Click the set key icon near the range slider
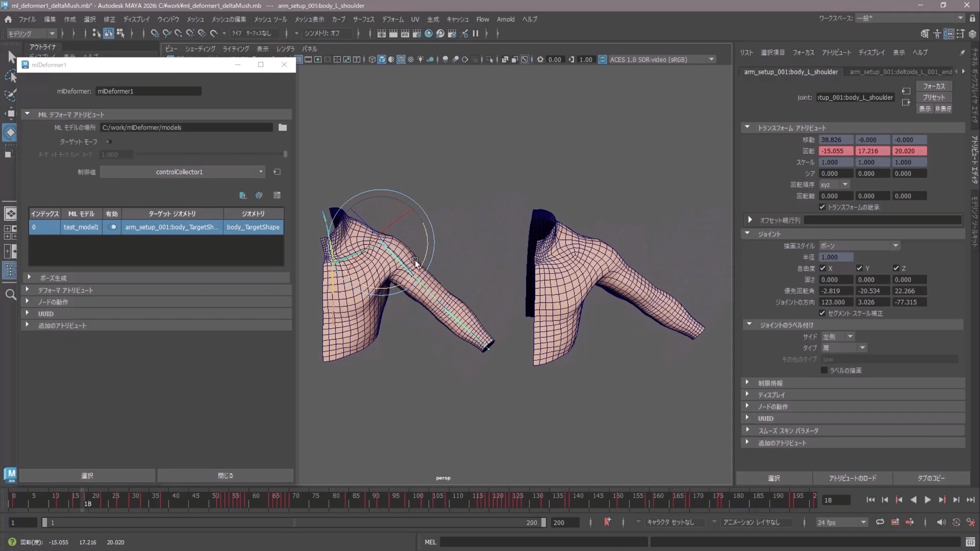 608,522
